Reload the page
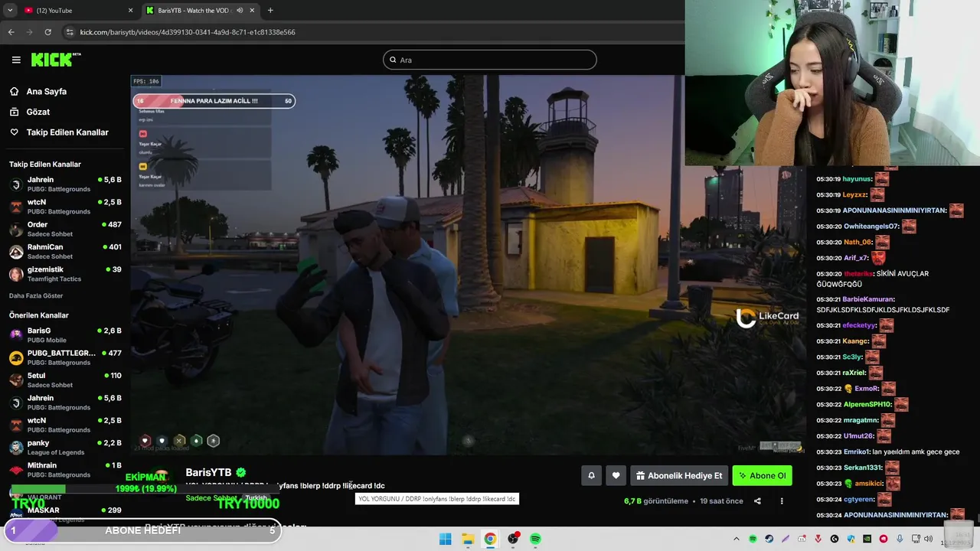980x551 pixels. (x=47, y=32)
